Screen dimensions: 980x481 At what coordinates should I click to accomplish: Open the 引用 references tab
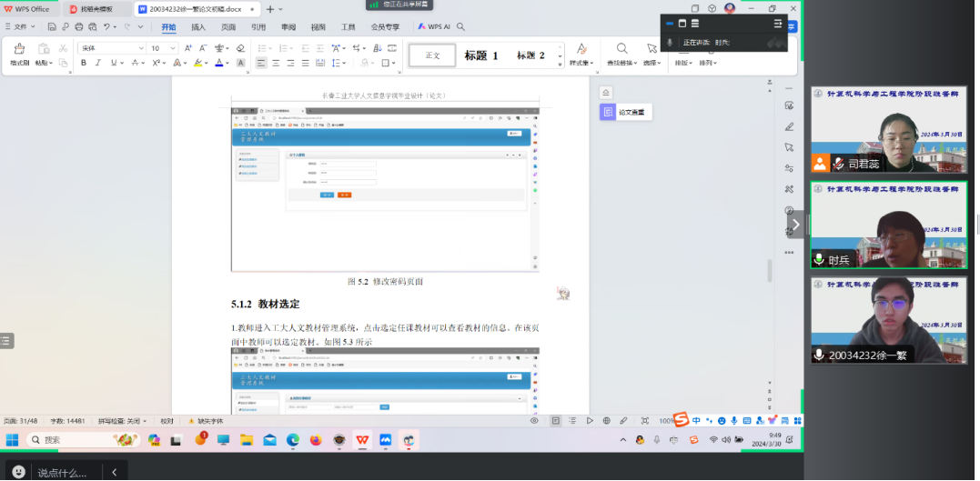point(258,27)
